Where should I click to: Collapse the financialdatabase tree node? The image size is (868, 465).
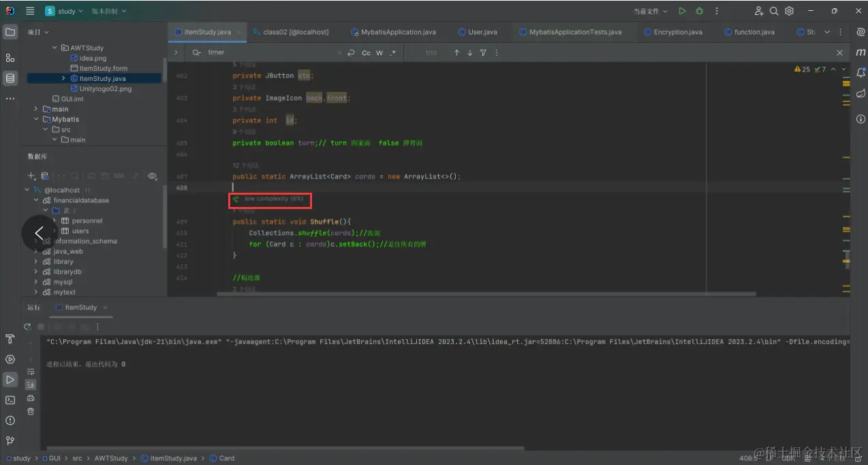coord(36,201)
